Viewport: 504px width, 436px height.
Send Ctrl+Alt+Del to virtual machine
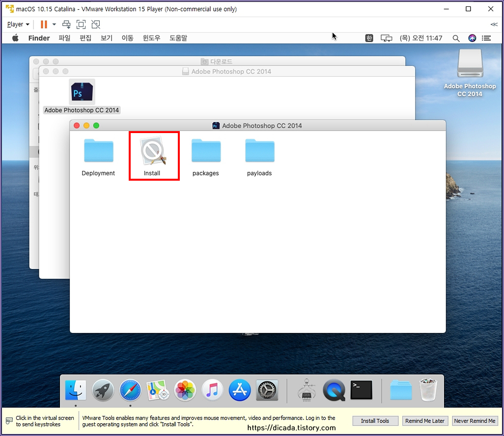click(x=66, y=25)
